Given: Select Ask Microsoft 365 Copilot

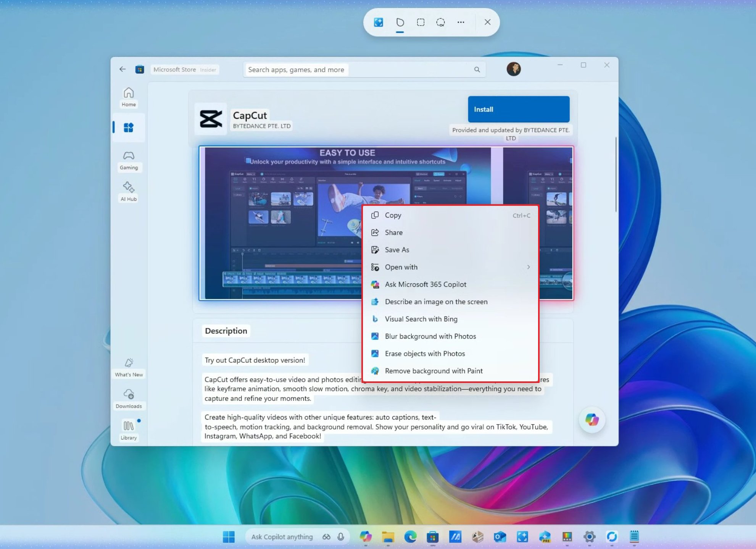Looking at the screenshot, I should point(425,284).
